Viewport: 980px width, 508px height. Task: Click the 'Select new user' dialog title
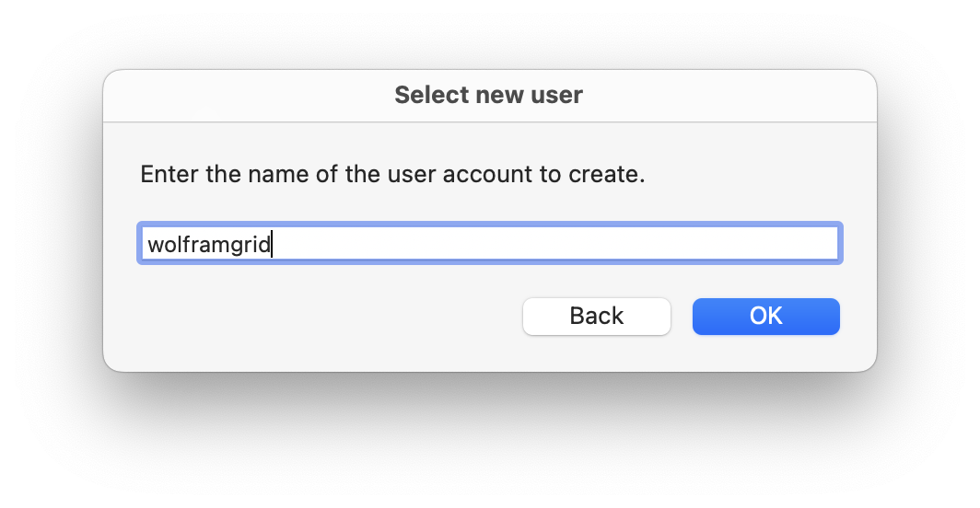488,95
